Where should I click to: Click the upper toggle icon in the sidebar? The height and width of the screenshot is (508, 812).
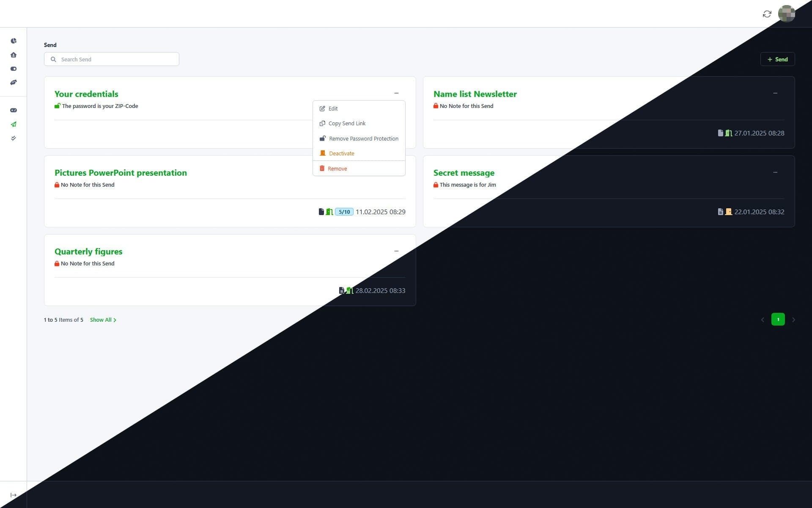14,68
